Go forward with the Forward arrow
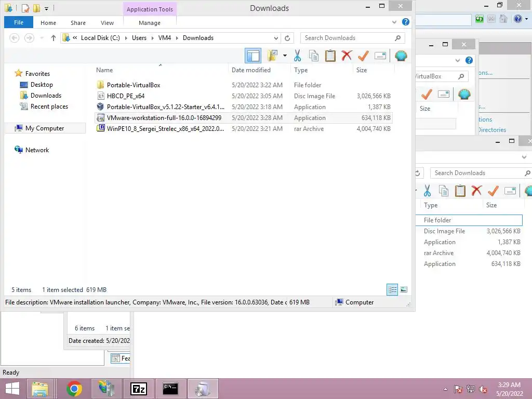 [29, 37]
